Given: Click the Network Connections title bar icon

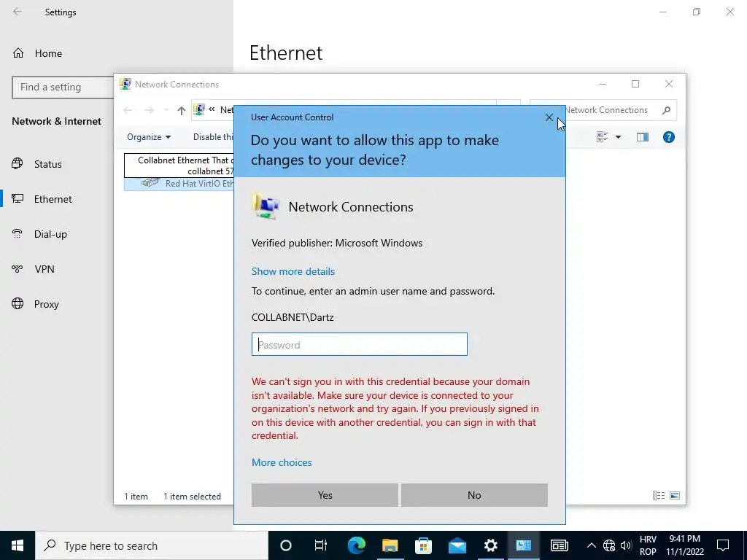Looking at the screenshot, I should (125, 85).
